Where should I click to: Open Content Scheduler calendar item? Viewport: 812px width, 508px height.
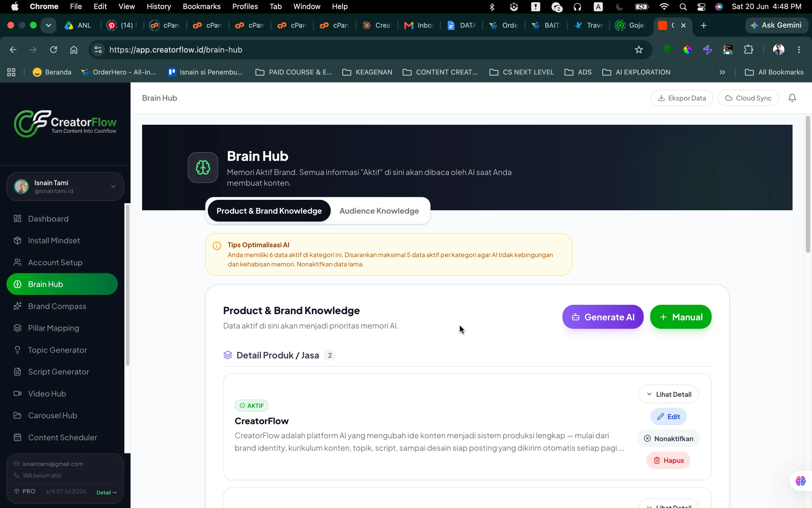[x=62, y=437]
